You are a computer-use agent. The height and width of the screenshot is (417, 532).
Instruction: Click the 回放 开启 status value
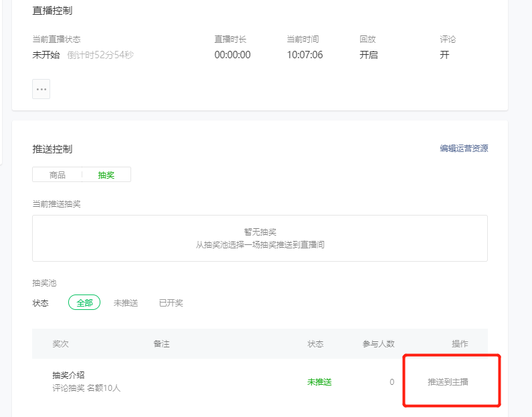pos(369,55)
